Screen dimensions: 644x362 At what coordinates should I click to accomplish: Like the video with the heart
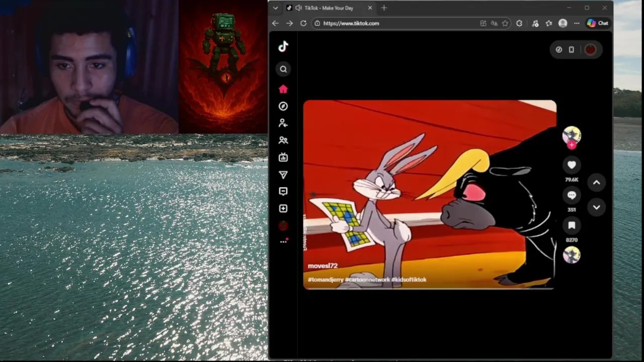[x=572, y=165]
